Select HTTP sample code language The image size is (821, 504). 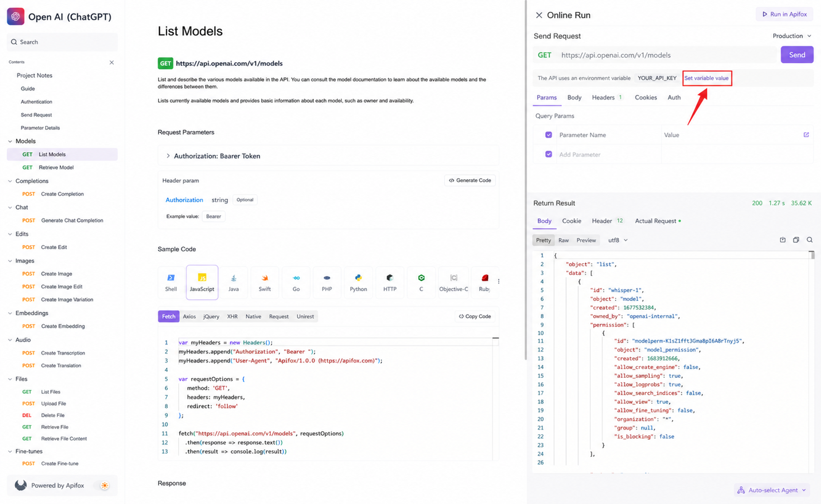click(390, 282)
